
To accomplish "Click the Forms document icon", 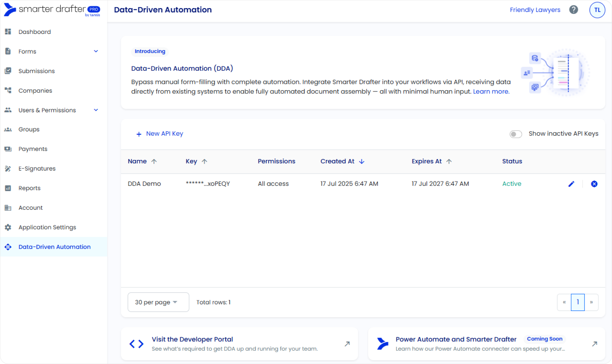I will pyautogui.click(x=8, y=51).
